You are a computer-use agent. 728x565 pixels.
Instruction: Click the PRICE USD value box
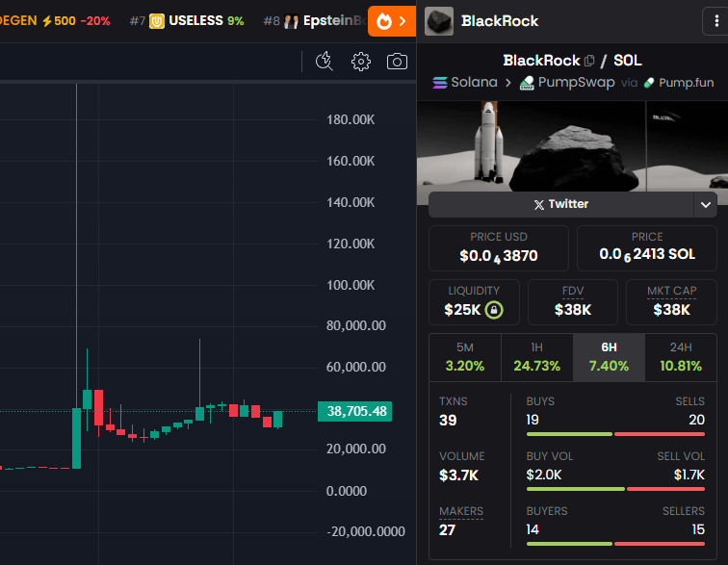click(499, 248)
